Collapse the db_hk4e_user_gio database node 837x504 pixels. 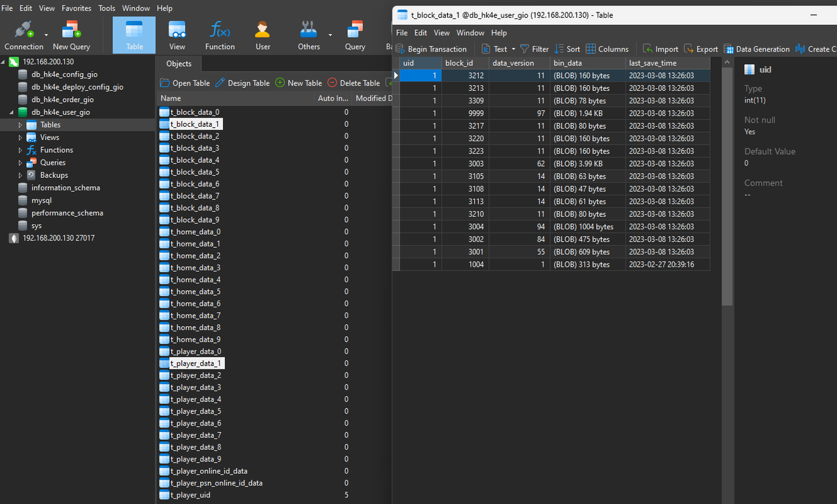pos(12,112)
